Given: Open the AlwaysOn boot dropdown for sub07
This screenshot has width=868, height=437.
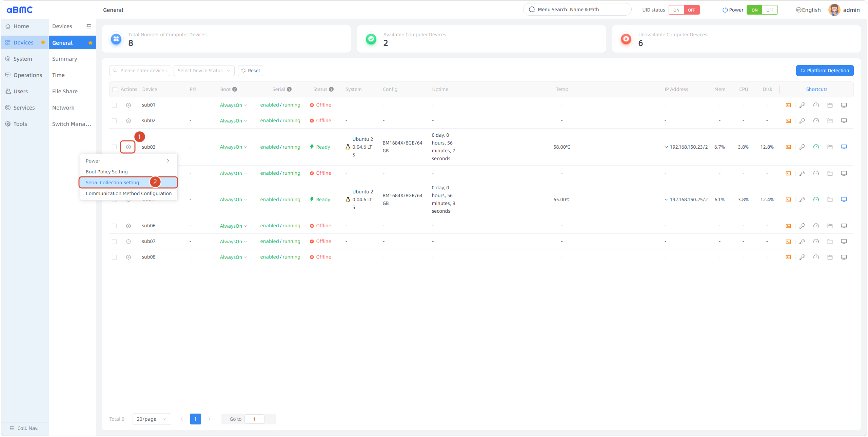Looking at the screenshot, I should (233, 242).
